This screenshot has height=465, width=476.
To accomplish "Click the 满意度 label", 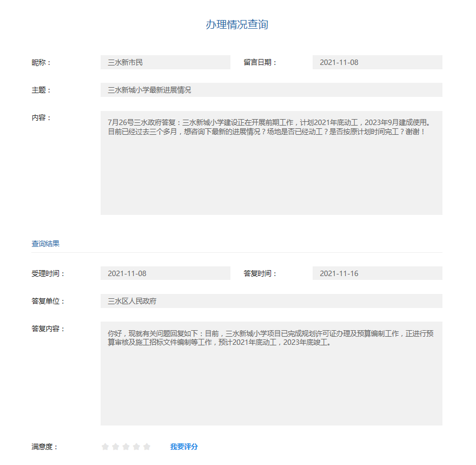I will tap(44, 447).
